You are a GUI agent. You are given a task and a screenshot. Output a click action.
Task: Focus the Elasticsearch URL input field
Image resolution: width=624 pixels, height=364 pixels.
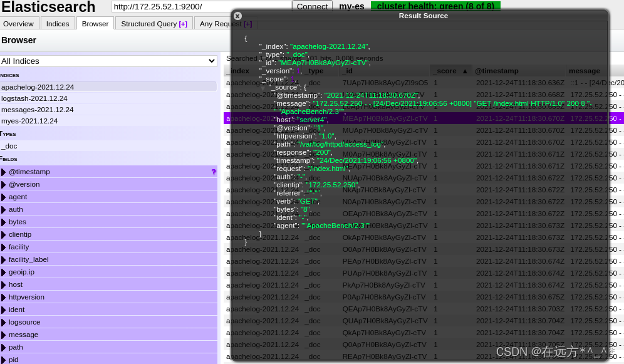[202, 6]
